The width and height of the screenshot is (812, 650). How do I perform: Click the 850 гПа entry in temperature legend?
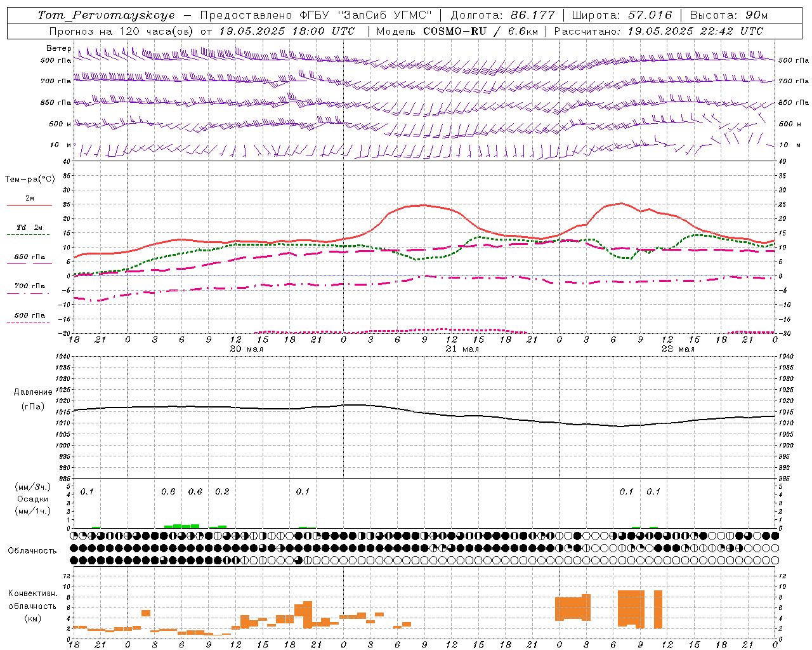pos(30,257)
